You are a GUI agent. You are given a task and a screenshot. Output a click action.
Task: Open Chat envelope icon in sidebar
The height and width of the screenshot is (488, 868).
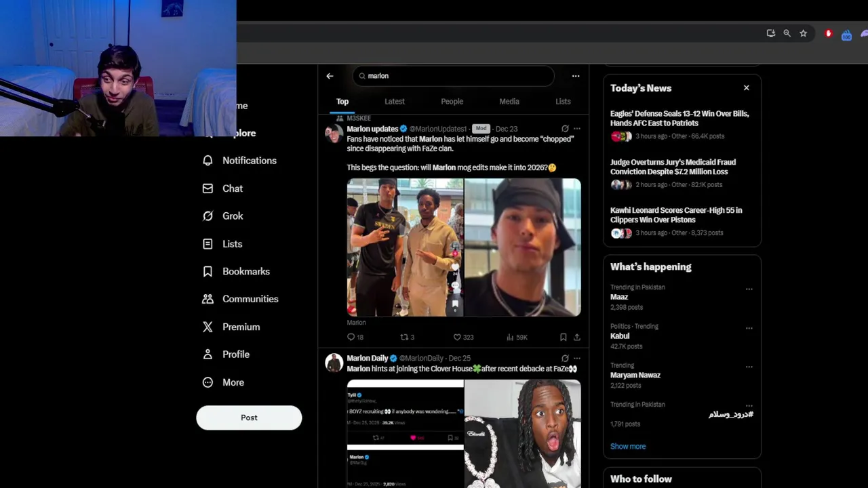pyautogui.click(x=208, y=188)
